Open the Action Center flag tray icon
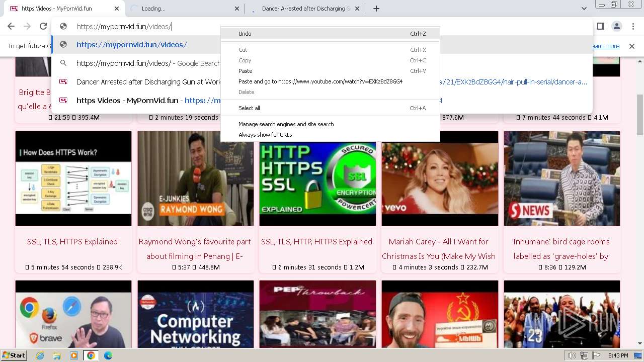Viewport: 644px width, 362px height. pos(596,355)
